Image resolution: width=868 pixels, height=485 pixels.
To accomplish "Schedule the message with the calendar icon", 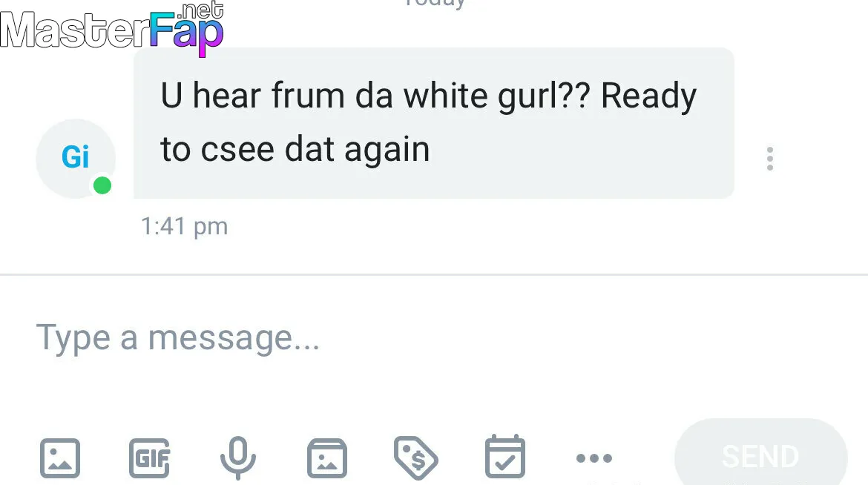I will [x=505, y=457].
